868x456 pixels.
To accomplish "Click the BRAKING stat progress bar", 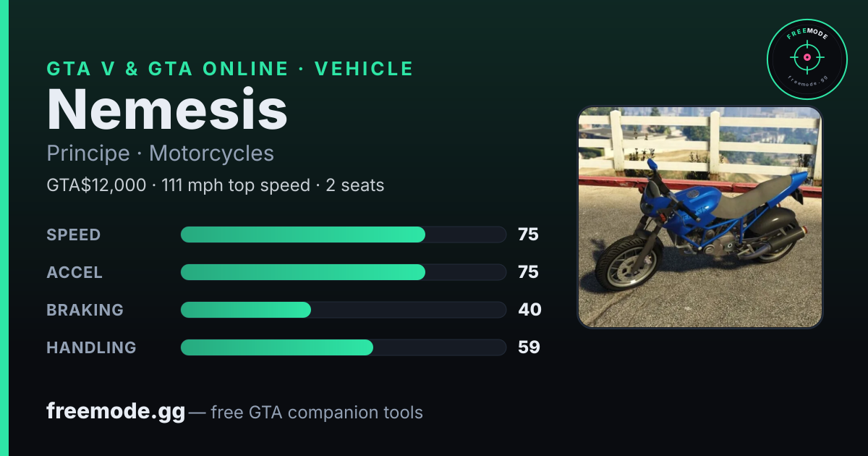I will coord(343,310).
